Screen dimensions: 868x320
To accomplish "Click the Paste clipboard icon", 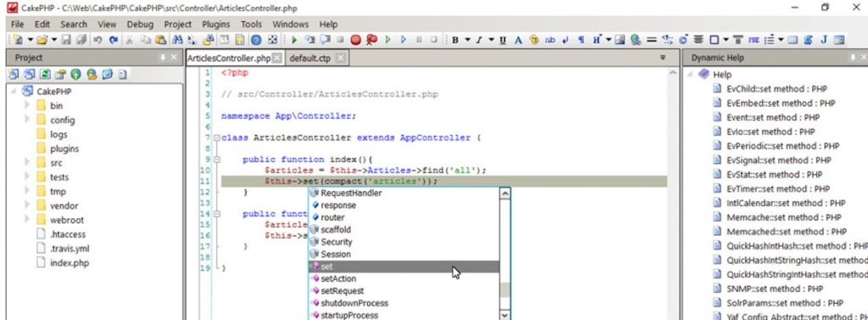I will point(161,40).
